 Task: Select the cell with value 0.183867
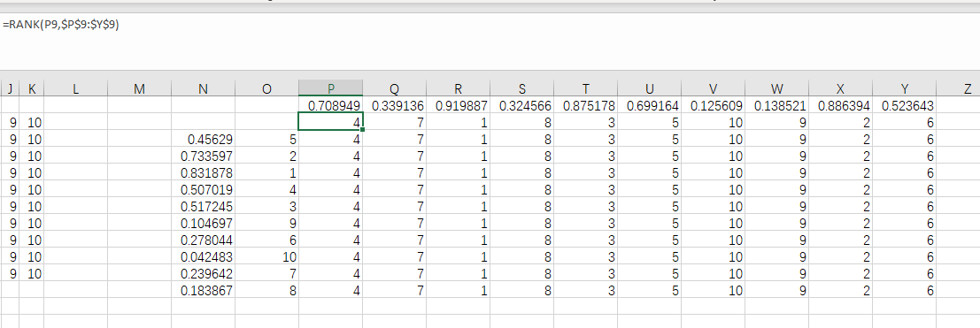(203, 290)
